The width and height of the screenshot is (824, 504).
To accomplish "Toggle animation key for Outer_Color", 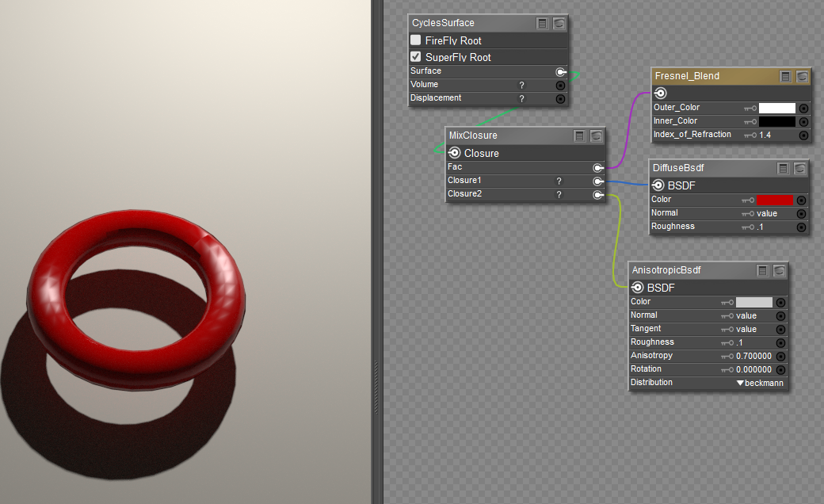I will point(750,109).
